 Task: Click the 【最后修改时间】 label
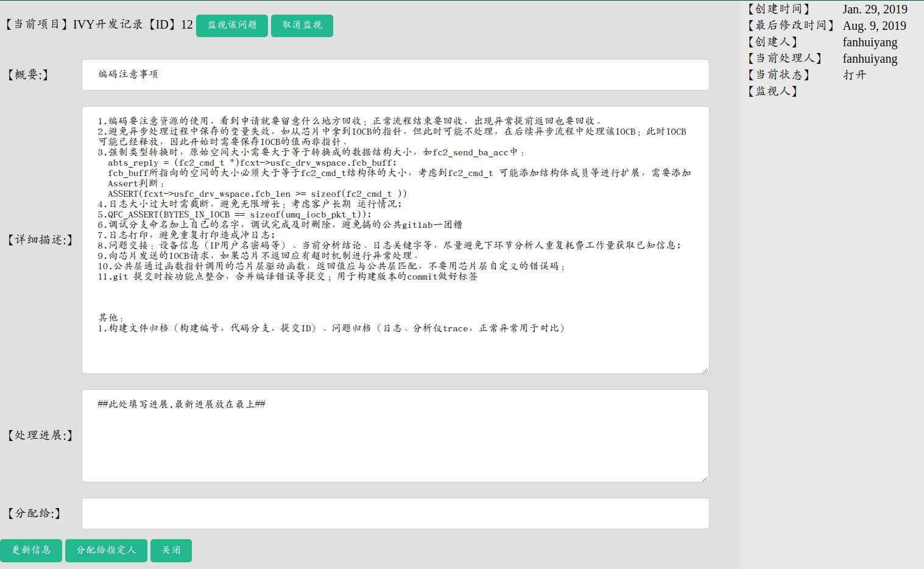(791, 26)
